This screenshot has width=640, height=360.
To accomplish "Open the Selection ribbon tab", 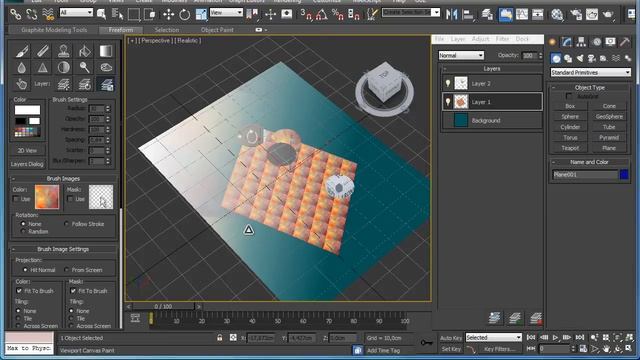I will click(x=167, y=30).
